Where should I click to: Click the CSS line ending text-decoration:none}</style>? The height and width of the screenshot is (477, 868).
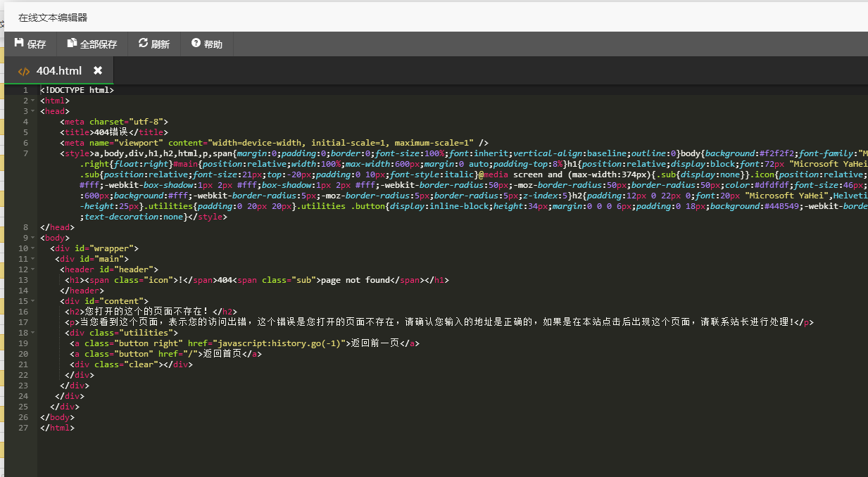(153, 217)
